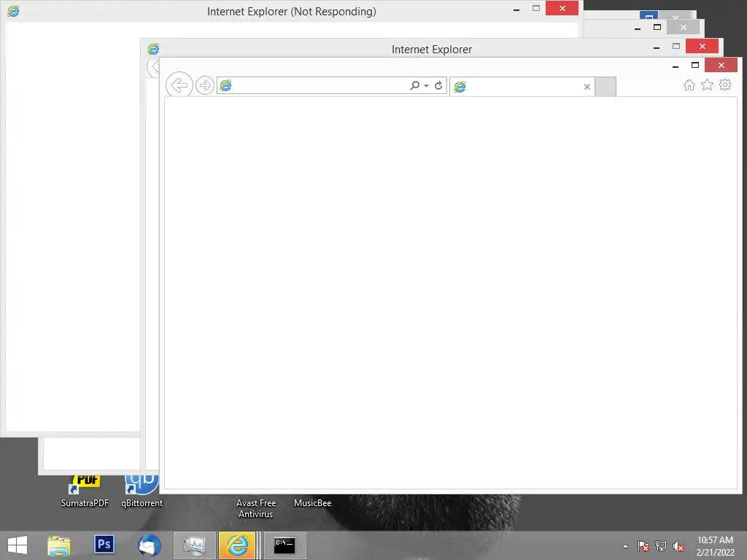Select the Avast Free Antivirus desktop label
747x560 pixels.
(x=256, y=508)
